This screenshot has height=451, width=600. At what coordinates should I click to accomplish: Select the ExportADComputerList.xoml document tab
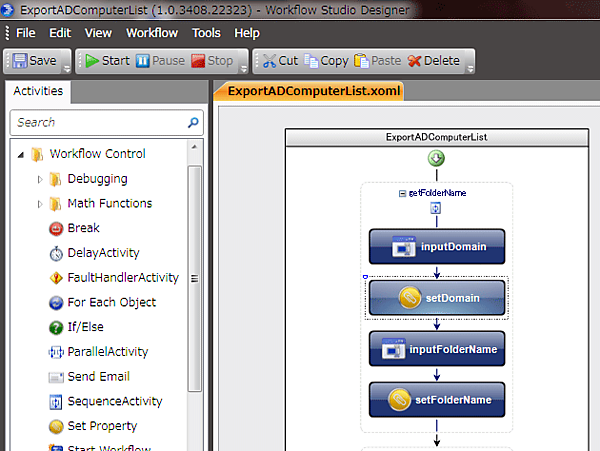(311, 91)
